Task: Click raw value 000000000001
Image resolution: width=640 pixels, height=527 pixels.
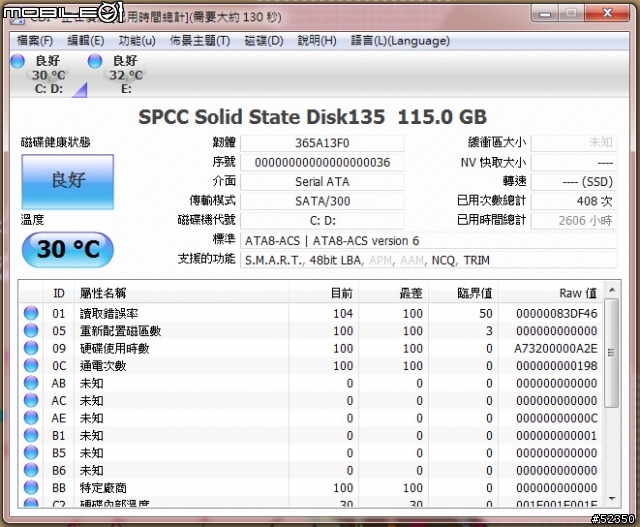Action: click(x=557, y=436)
